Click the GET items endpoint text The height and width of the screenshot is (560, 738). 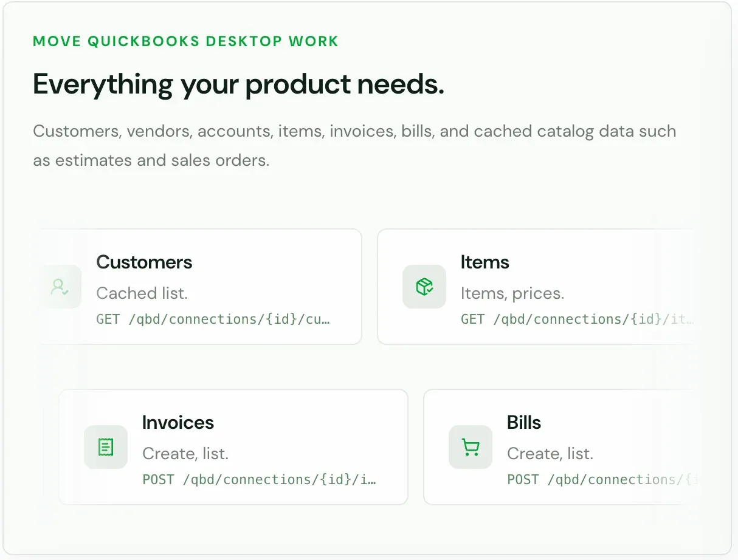[x=577, y=319]
